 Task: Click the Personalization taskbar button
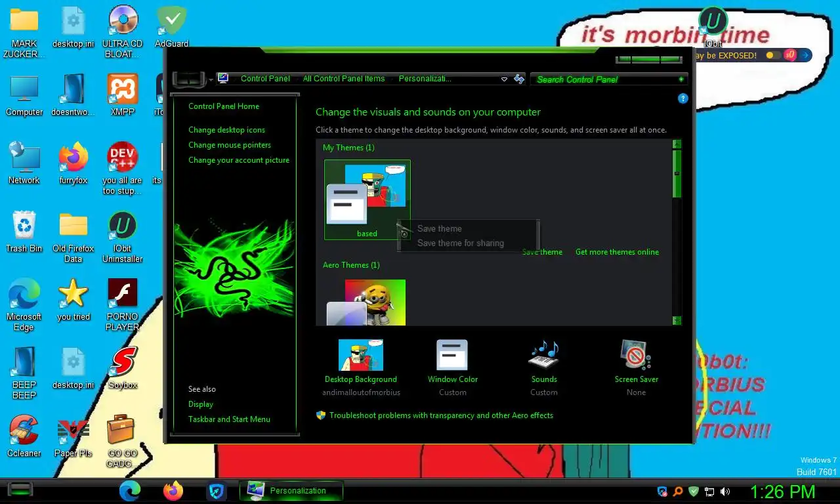click(x=291, y=490)
